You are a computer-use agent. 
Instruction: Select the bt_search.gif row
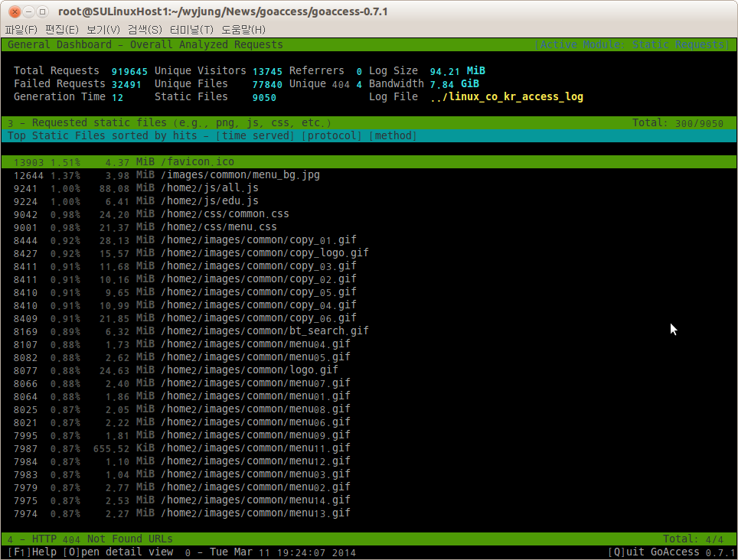click(x=369, y=331)
